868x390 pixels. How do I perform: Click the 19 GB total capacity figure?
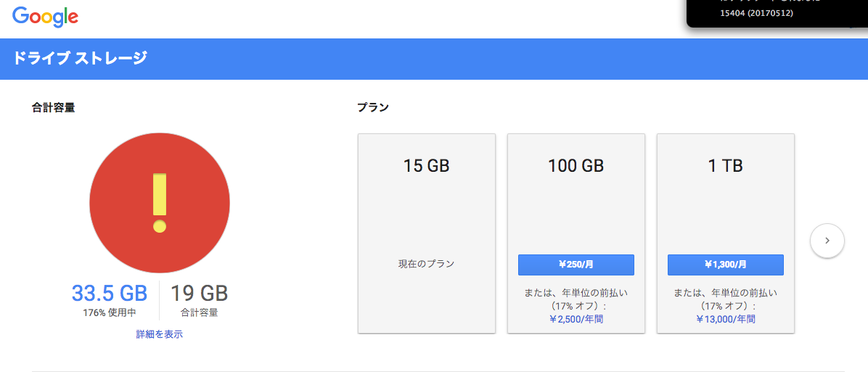tap(199, 294)
